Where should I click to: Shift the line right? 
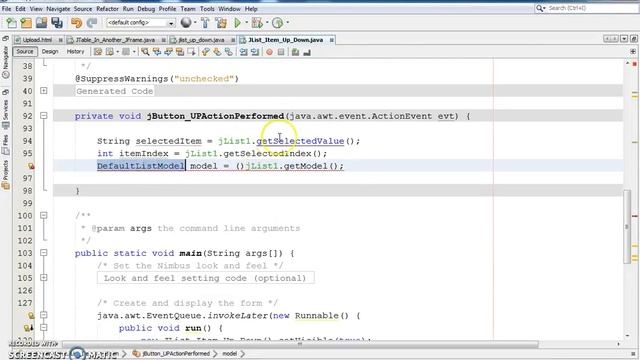tap(255, 52)
